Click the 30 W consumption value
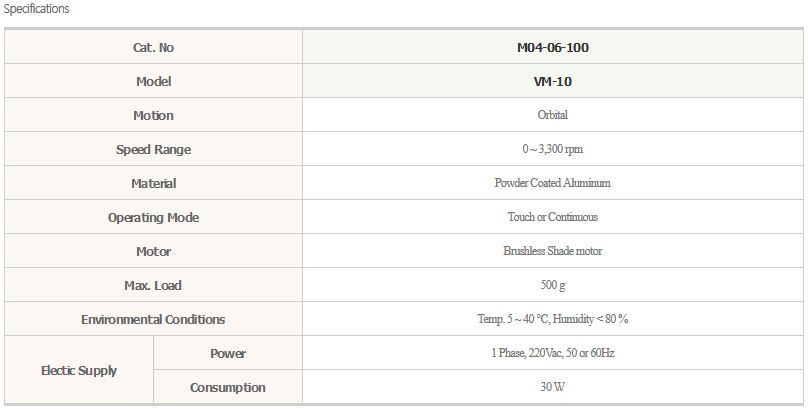 552,388
